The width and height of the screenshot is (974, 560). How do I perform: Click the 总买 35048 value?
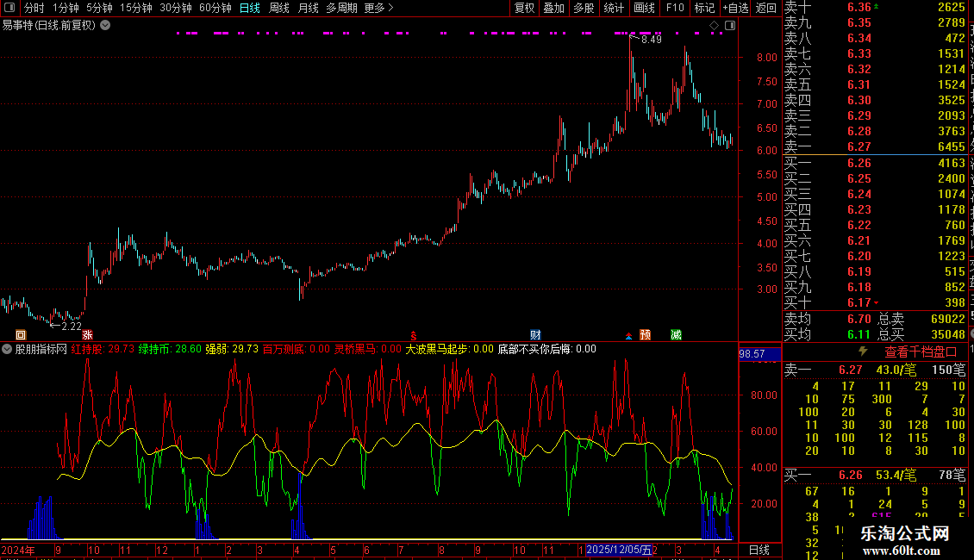click(948, 334)
